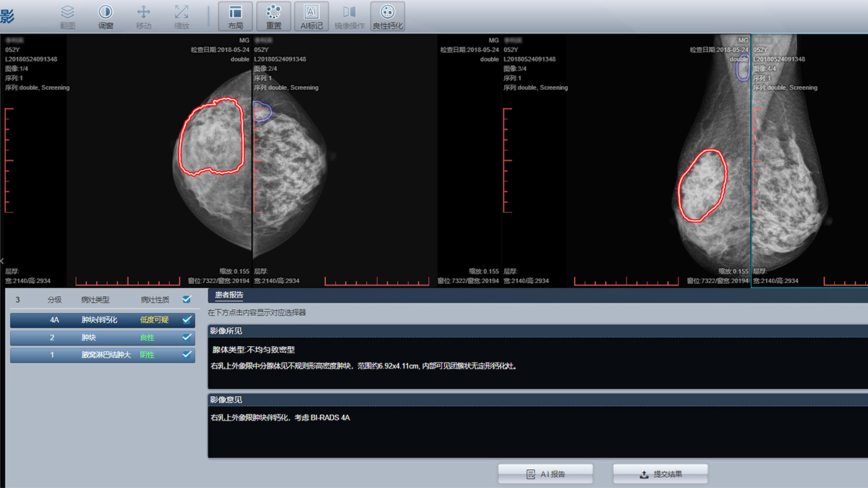Click the 镜像操作 mirror tool
This screenshot has width=868, height=488.
pyautogui.click(x=349, y=17)
